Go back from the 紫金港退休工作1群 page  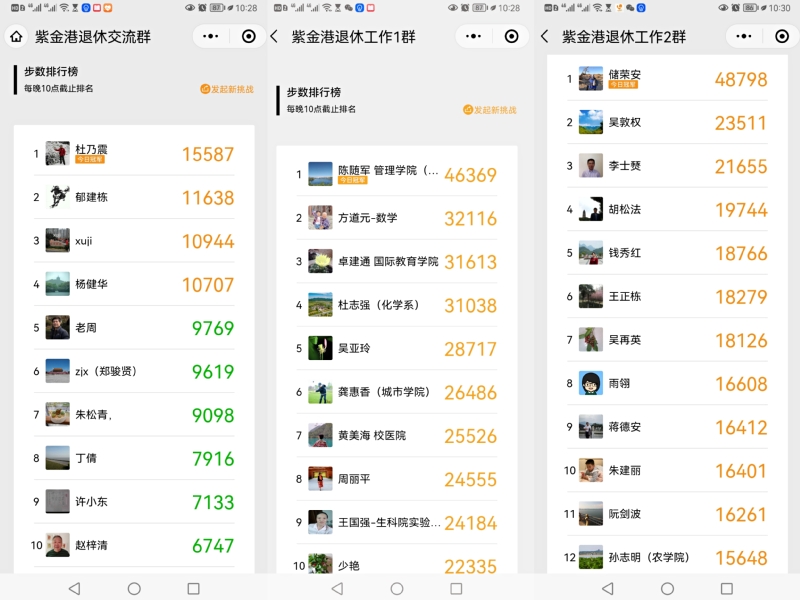tap(275, 37)
